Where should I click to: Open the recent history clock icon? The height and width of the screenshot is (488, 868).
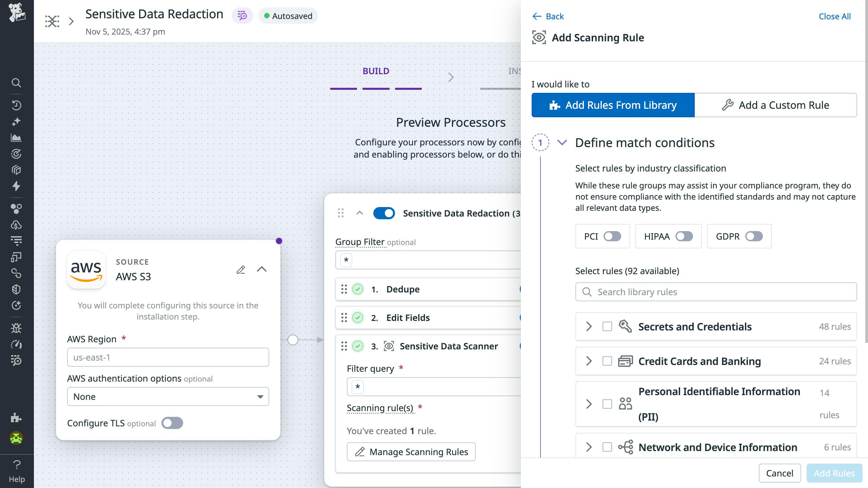tap(17, 104)
